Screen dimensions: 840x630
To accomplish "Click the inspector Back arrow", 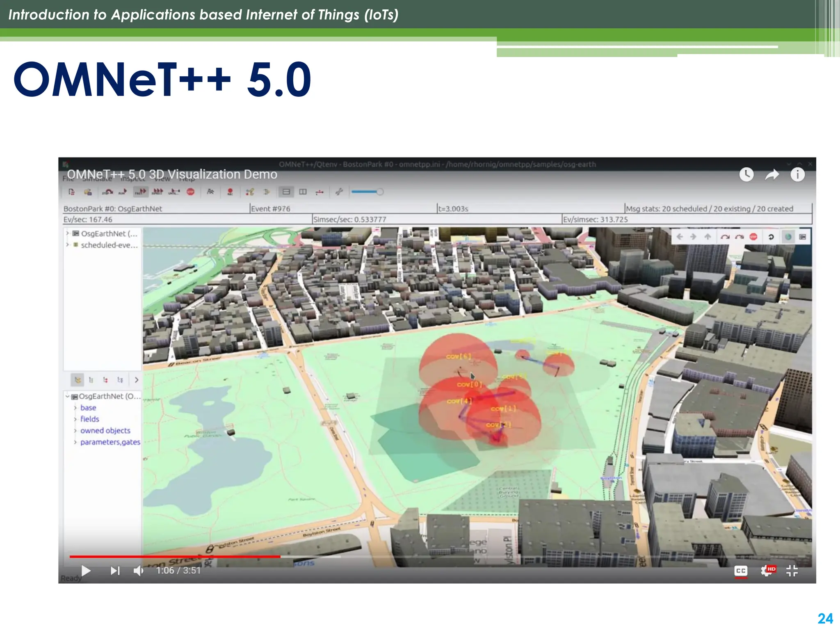I will tap(680, 237).
